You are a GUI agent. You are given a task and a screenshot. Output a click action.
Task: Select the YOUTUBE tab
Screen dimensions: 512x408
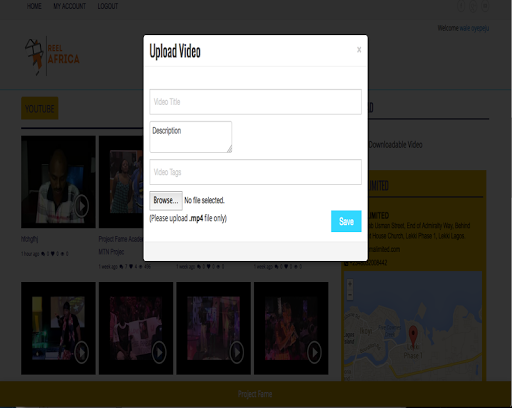pyautogui.click(x=40, y=108)
